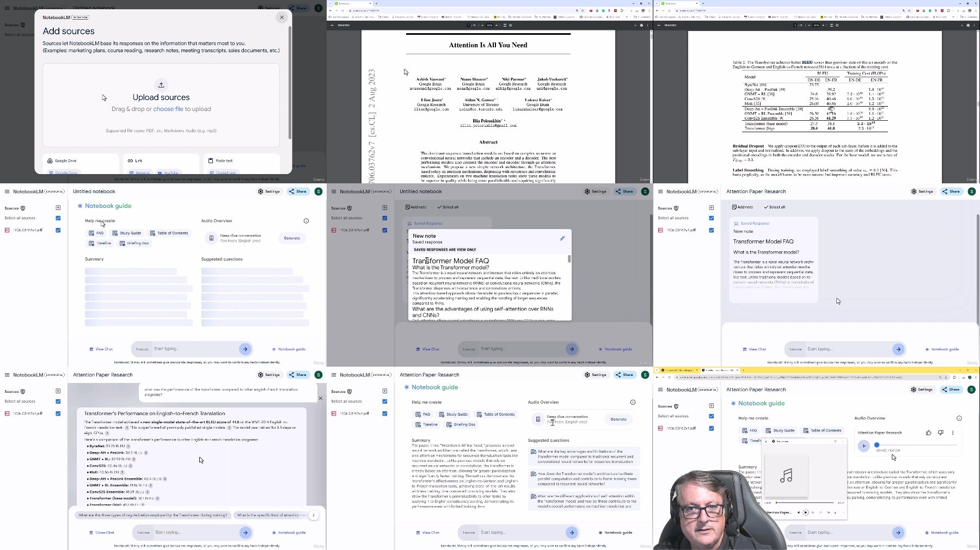Click the upload arrow icon above Upload sources

(x=161, y=85)
